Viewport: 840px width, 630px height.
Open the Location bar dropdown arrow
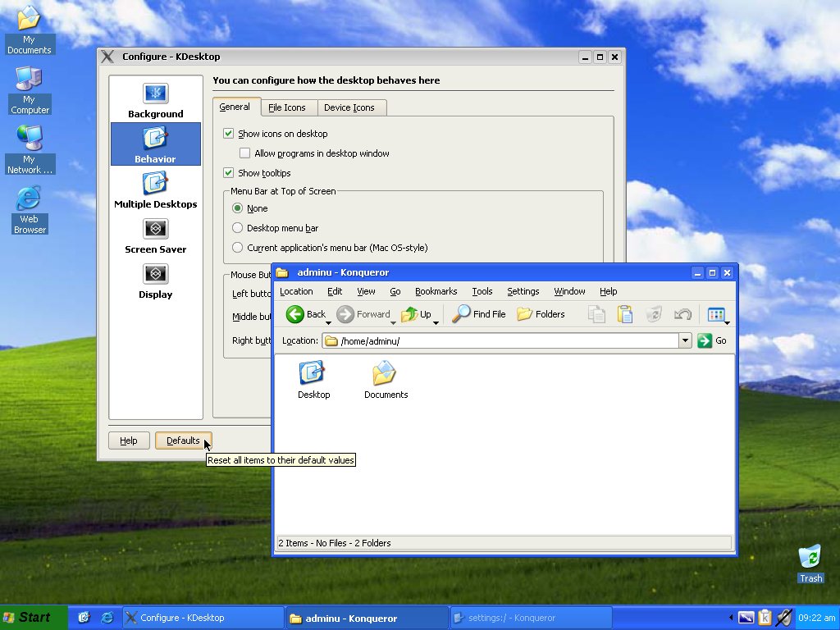point(686,340)
